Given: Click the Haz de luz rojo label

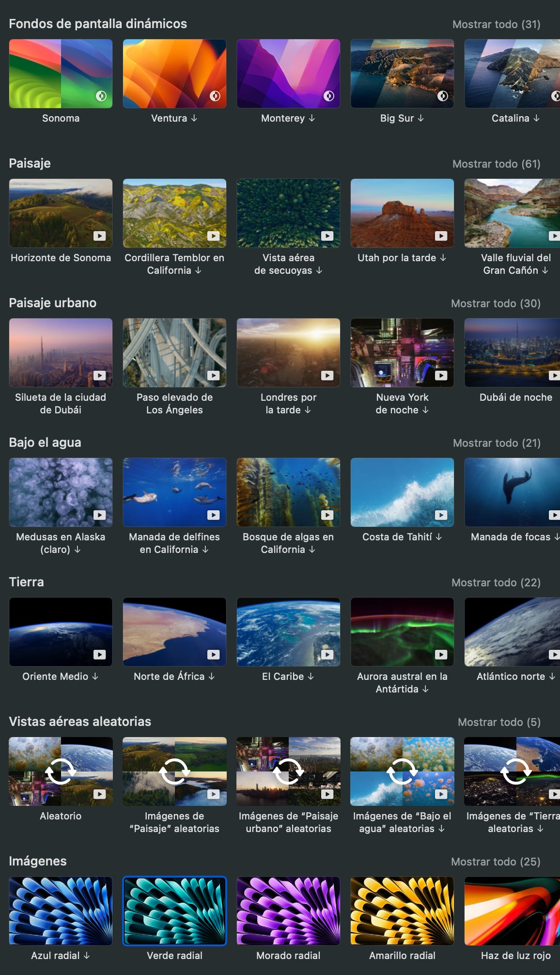Looking at the screenshot, I should click(x=516, y=956).
